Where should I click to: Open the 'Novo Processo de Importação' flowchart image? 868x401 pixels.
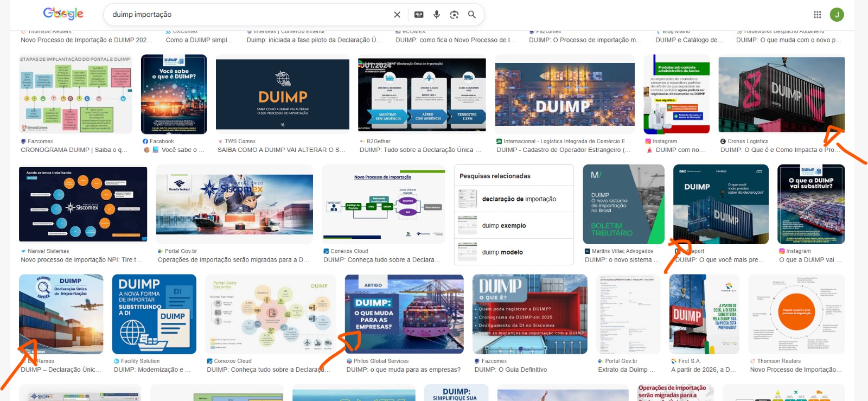pos(384,204)
